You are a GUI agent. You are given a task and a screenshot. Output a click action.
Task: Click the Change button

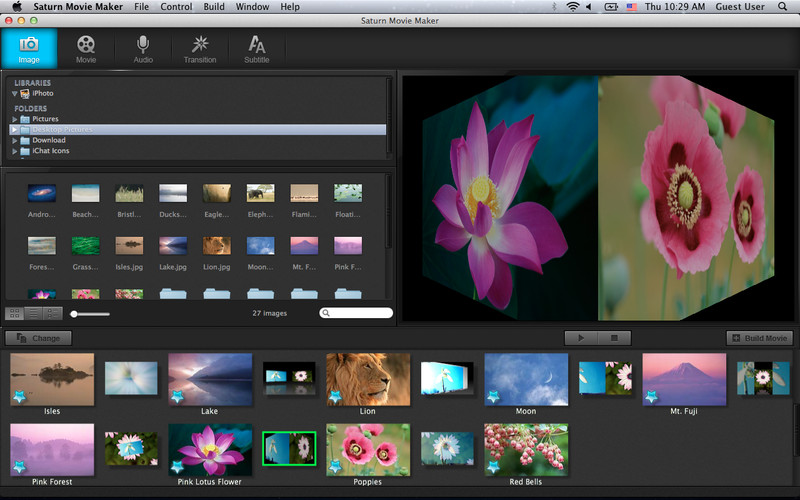point(39,338)
